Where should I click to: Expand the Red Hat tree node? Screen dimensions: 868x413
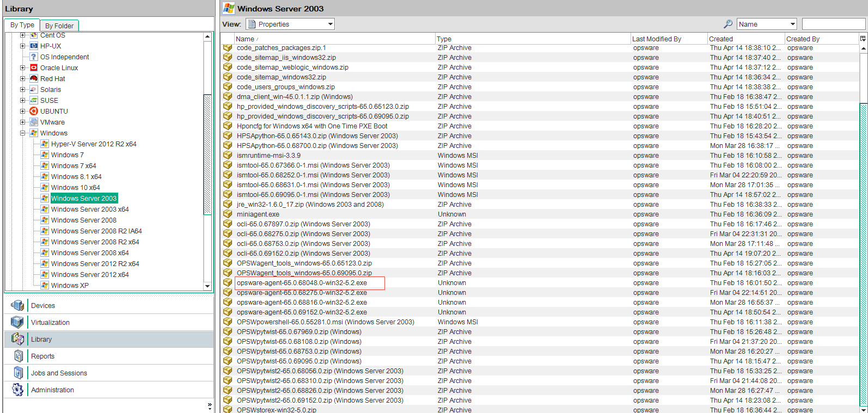tap(23, 78)
